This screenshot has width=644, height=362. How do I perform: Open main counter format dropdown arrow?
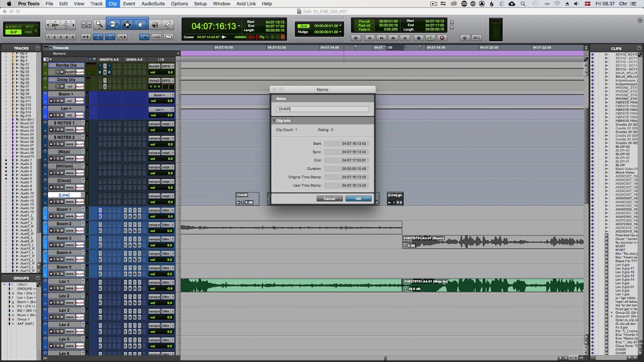tap(239, 26)
